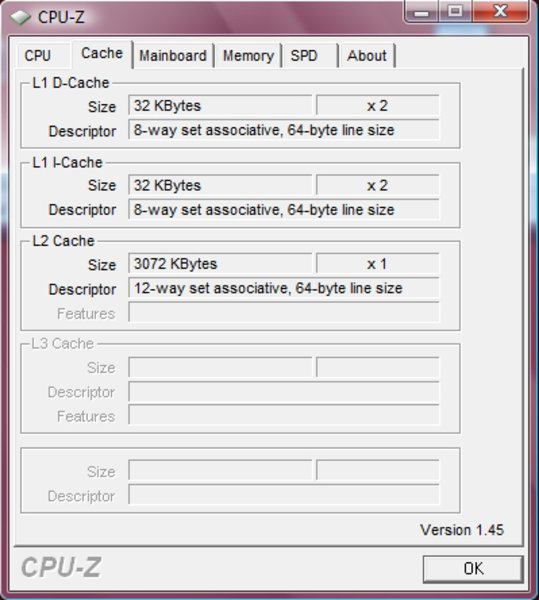Click the CPU-Z logo text at bottom

tap(61, 567)
